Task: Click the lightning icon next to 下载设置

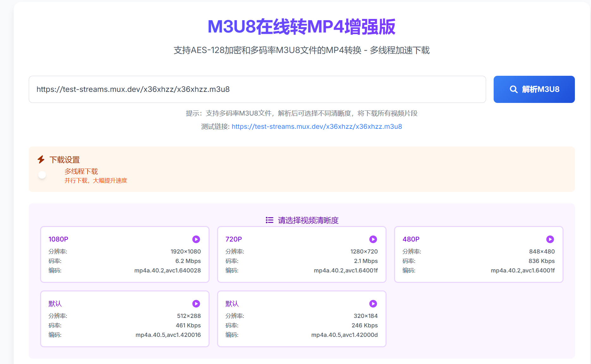Action: (41, 160)
